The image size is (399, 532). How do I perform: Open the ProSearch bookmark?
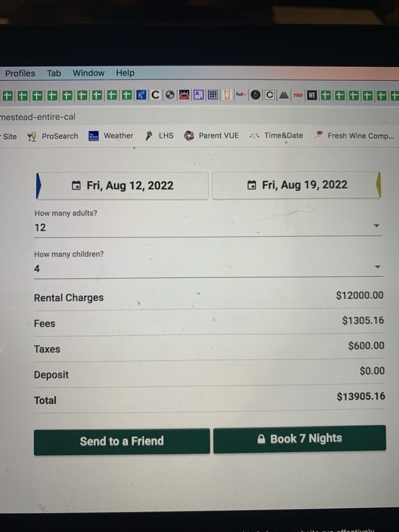[53, 136]
